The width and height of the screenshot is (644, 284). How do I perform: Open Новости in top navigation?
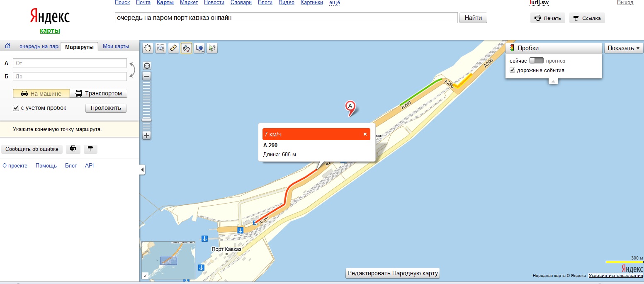coord(214,2)
